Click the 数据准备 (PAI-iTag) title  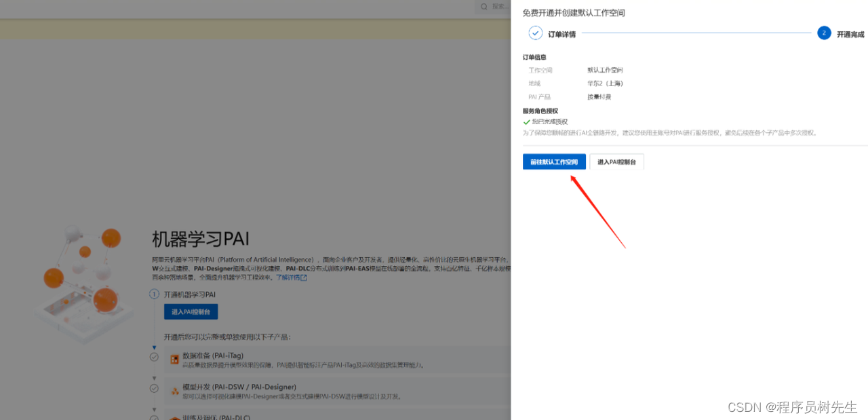pyautogui.click(x=213, y=356)
